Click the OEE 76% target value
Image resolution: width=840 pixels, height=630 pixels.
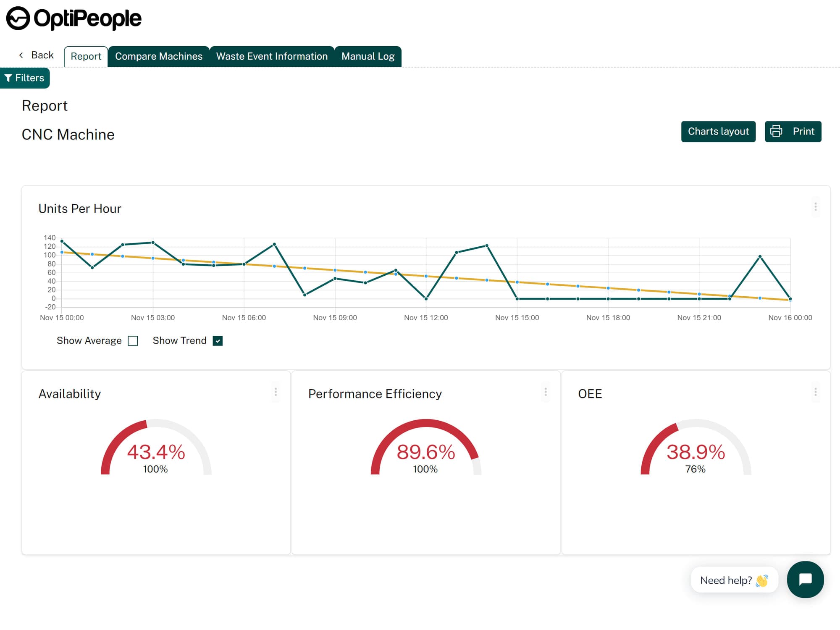(695, 469)
